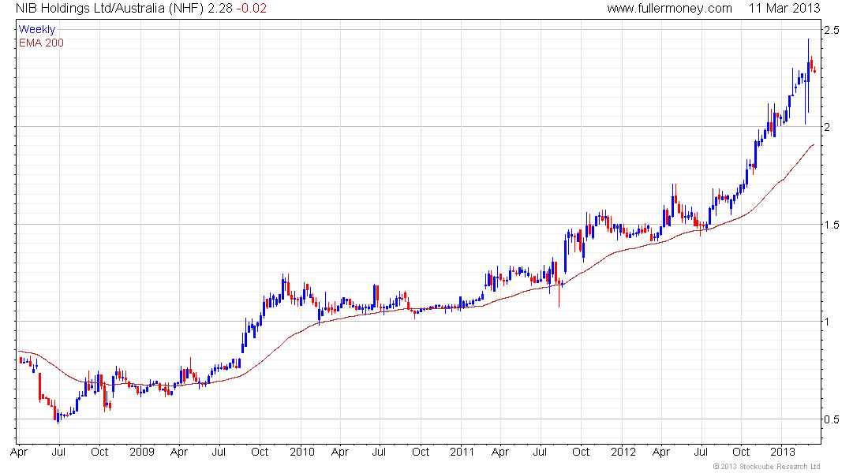
Task: Click the price change value -0.02
Action: pyautogui.click(x=251, y=9)
